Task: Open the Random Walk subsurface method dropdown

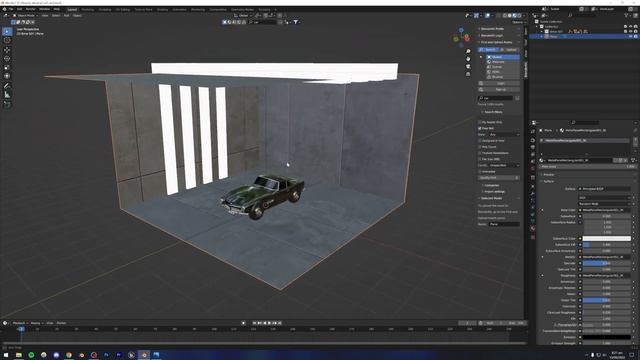Action: [604, 203]
